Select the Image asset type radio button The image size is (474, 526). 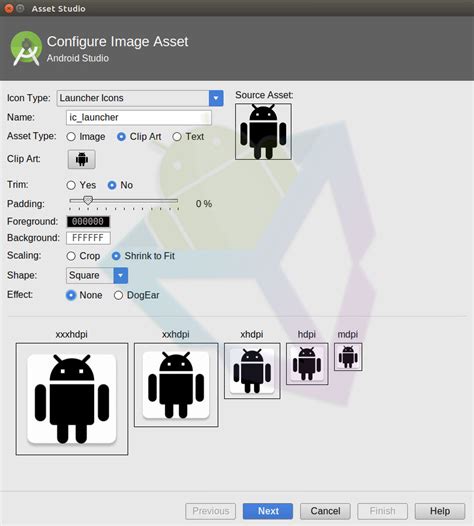[71, 137]
